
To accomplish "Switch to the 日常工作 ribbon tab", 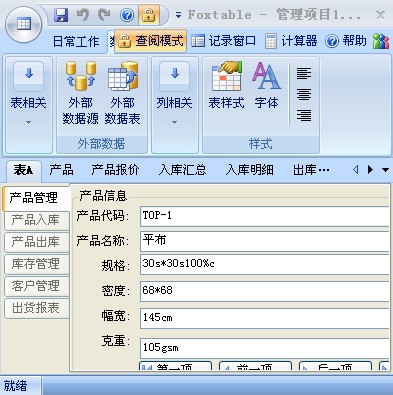I will pyautogui.click(x=76, y=41).
